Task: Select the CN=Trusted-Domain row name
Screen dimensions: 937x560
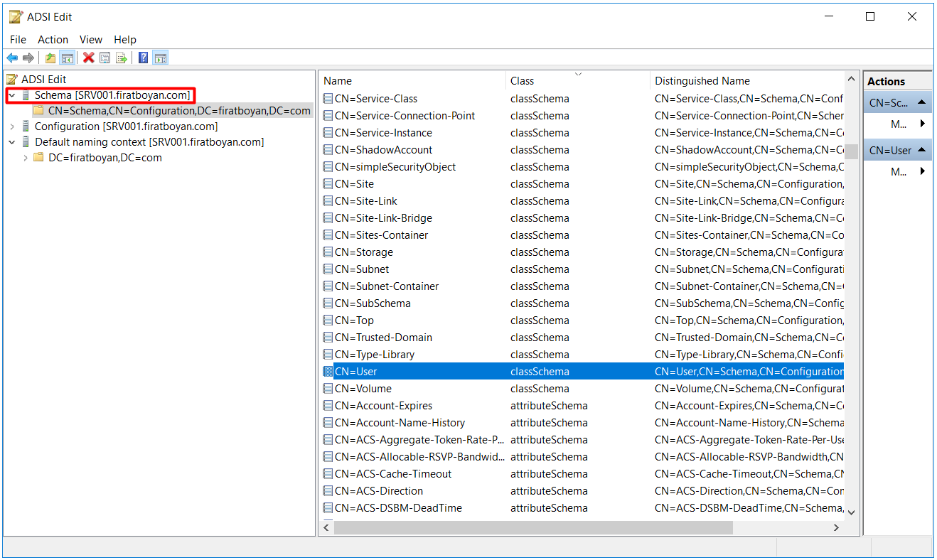Action: 383,338
